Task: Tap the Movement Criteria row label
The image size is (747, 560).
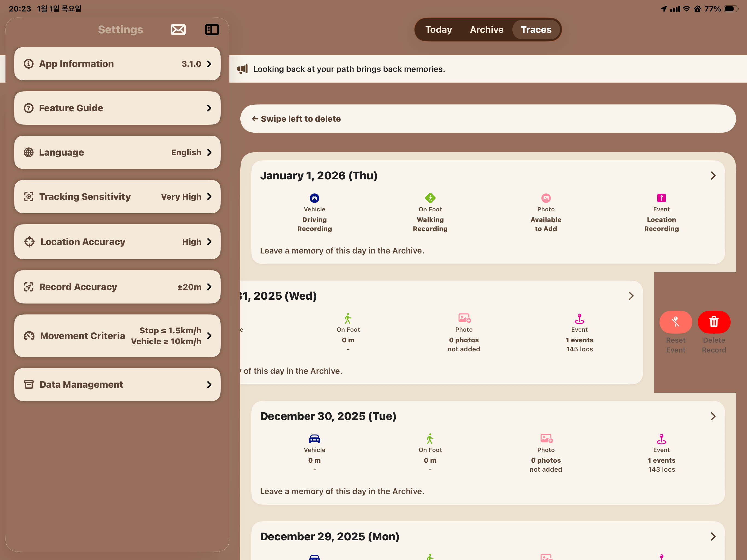Action: click(82, 336)
